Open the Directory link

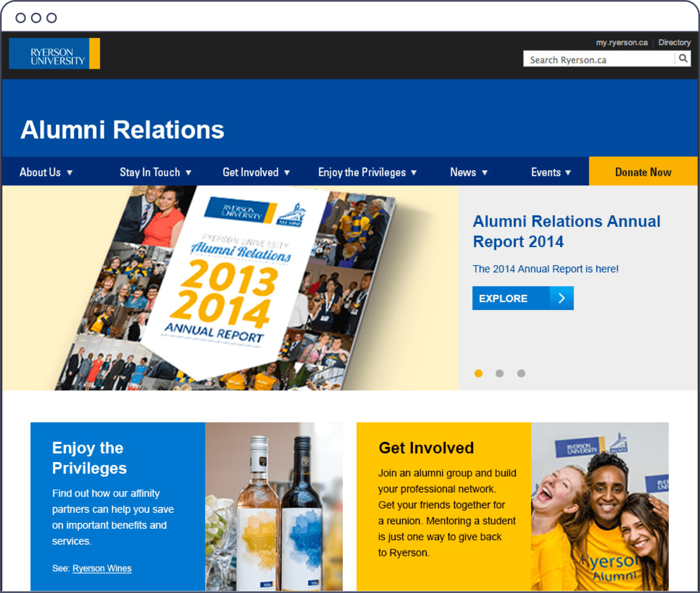[674, 42]
